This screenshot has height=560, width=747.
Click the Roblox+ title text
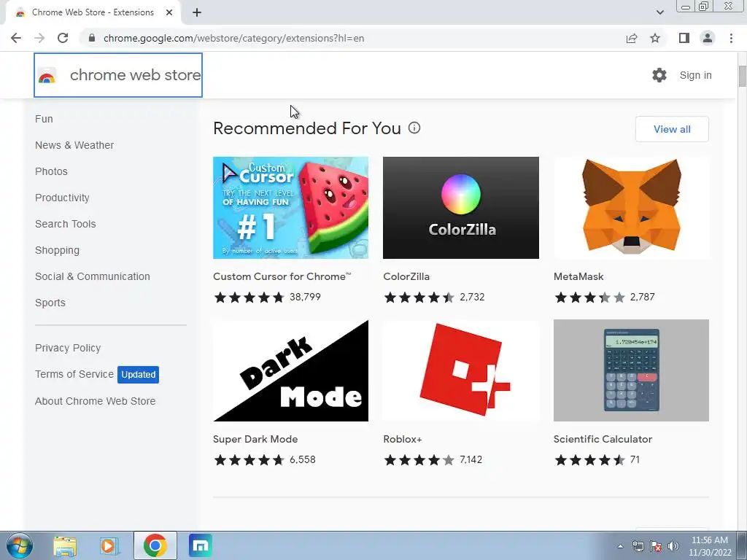[403, 439]
